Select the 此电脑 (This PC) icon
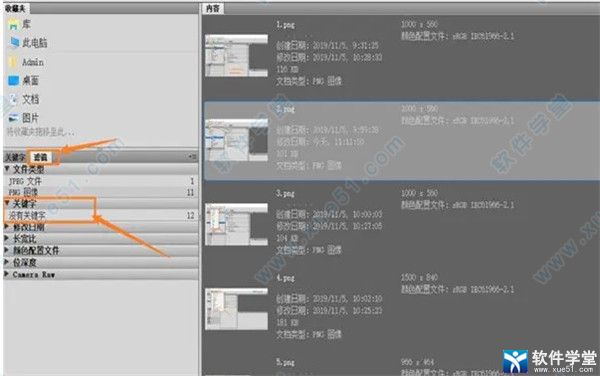This screenshot has width=600, height=376. tap(15, 42)
